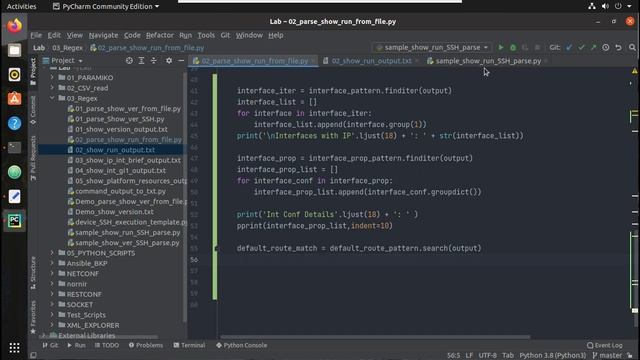Open system volume icon in top bar
The height and width of the screenshot is (360, 640).
(605, 6)
